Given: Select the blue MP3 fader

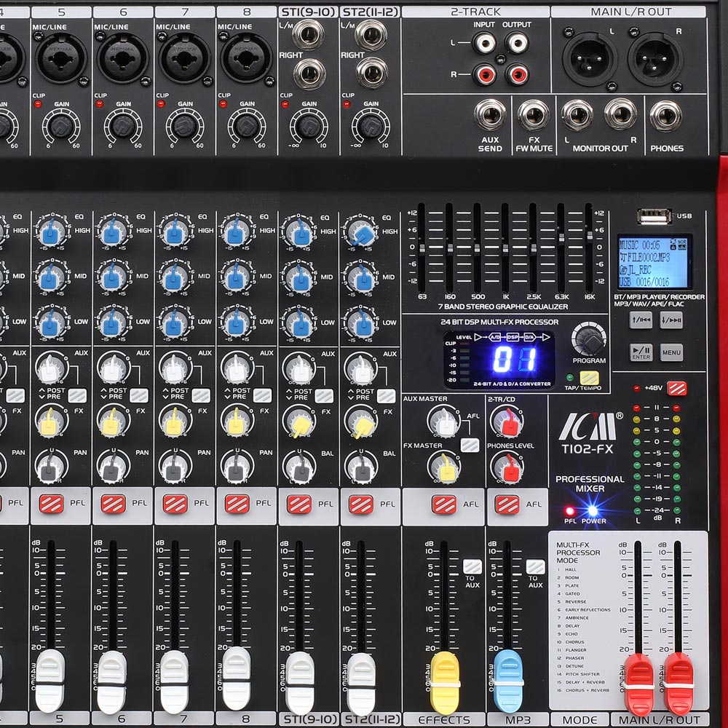Looking at the screenshot, I should (508, 681).
